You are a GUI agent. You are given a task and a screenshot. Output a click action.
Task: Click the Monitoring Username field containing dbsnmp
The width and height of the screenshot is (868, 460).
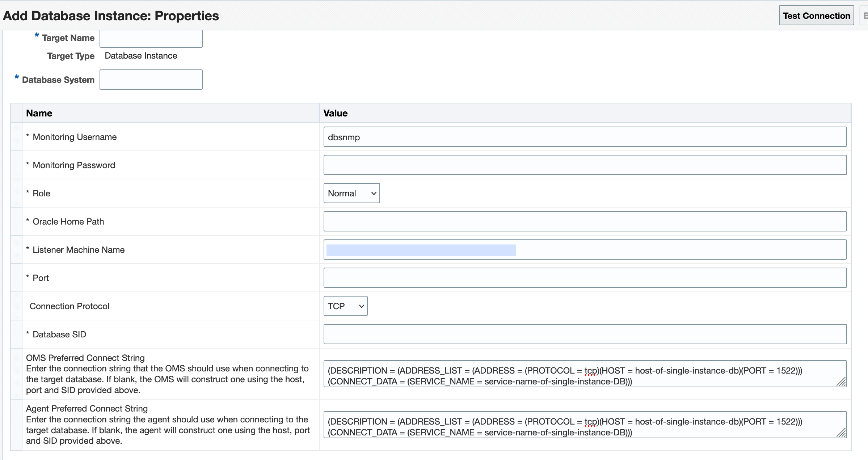(x=585, y=137)
